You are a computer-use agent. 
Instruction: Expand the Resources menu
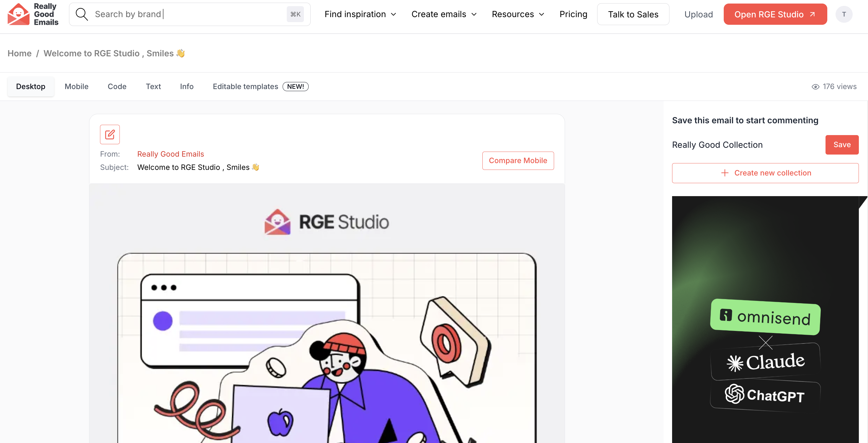518,14
